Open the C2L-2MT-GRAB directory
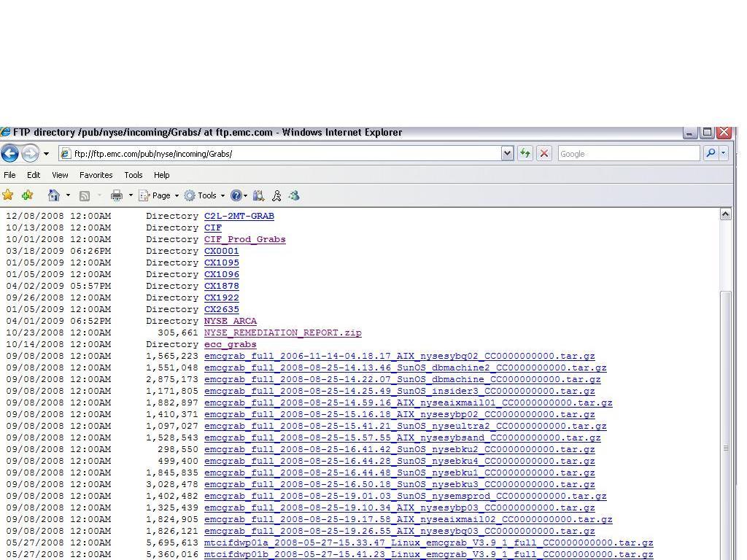Image resolution: width=747 pixels, height=560 pixels. tap(239, 216)
